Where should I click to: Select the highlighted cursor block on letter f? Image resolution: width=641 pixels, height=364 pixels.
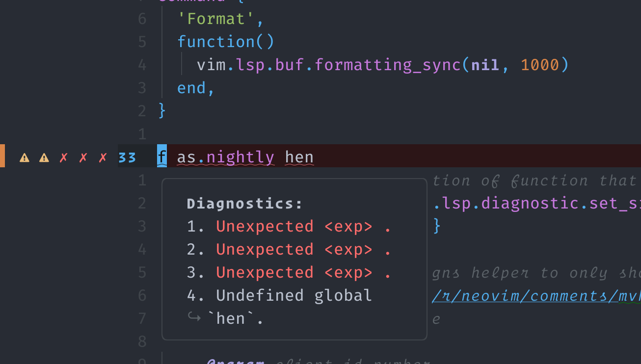tap(161, 156)
